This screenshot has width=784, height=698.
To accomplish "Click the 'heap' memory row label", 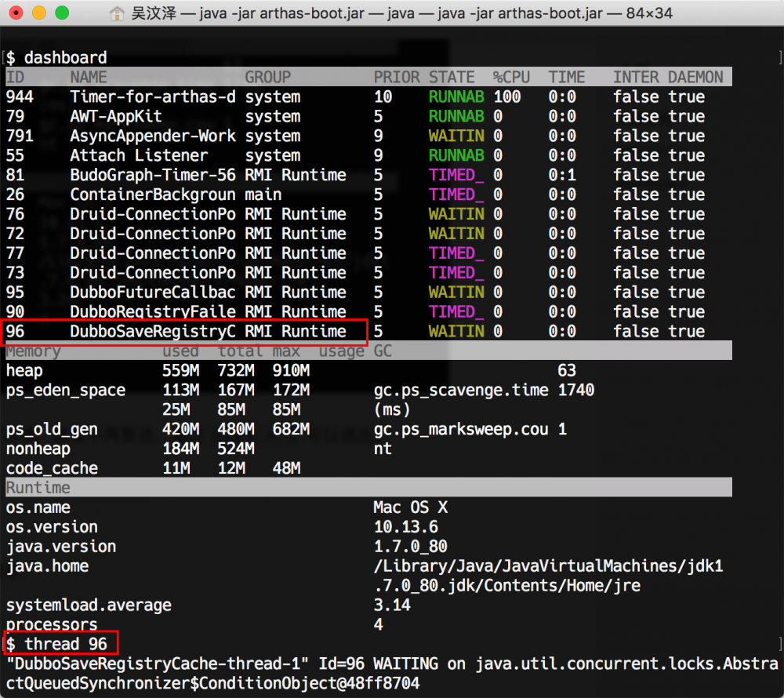I will pos(24,370).
